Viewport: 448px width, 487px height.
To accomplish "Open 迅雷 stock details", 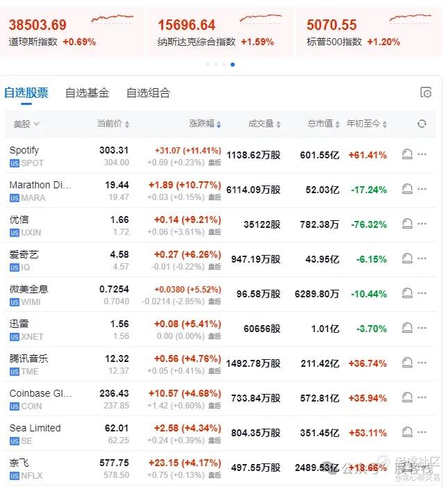I will click(x=19, y=324).
